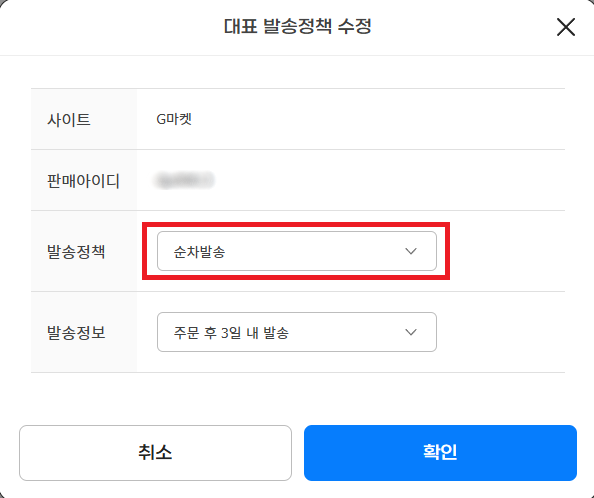
Task: Open the 발송정보 dropdown
Action: pos(297,332)
